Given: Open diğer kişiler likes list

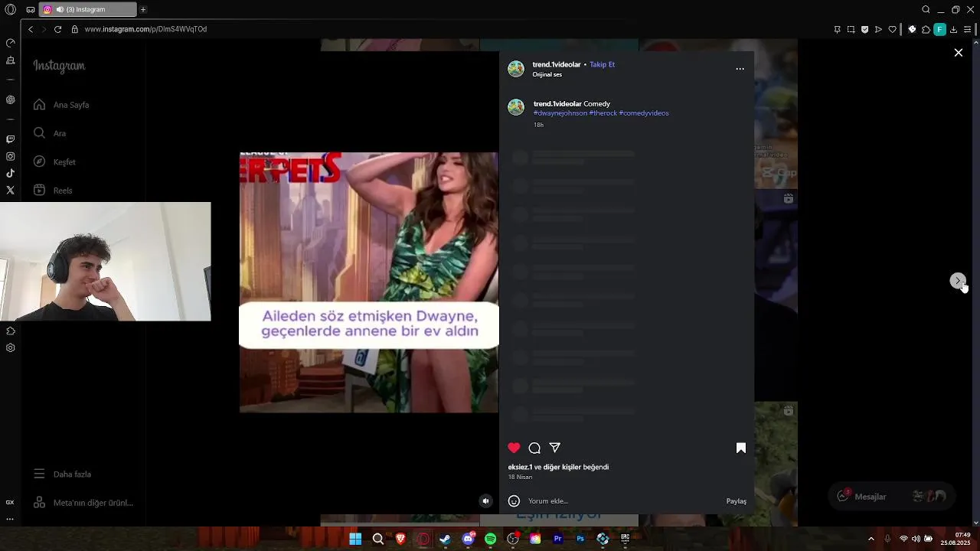Looking at the screenshot, I should [x=563, y=468].
